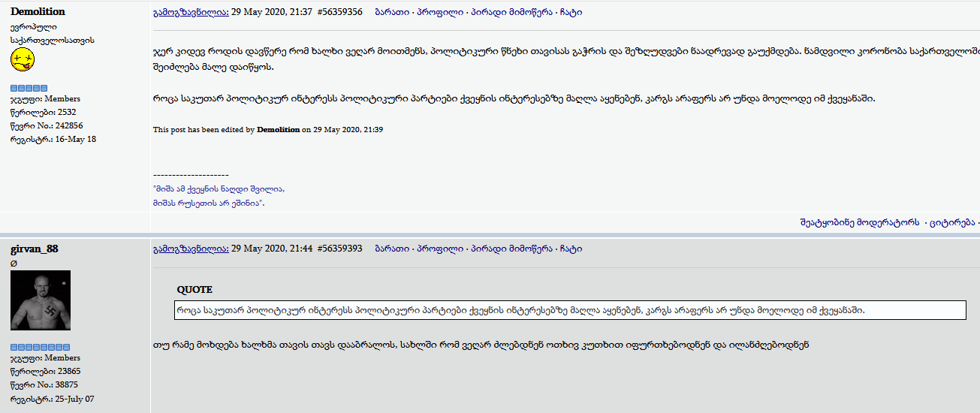Click 'ჯგუფი: Members' under girvan_88
The image size is (980, 413).
tap(45, 357)
